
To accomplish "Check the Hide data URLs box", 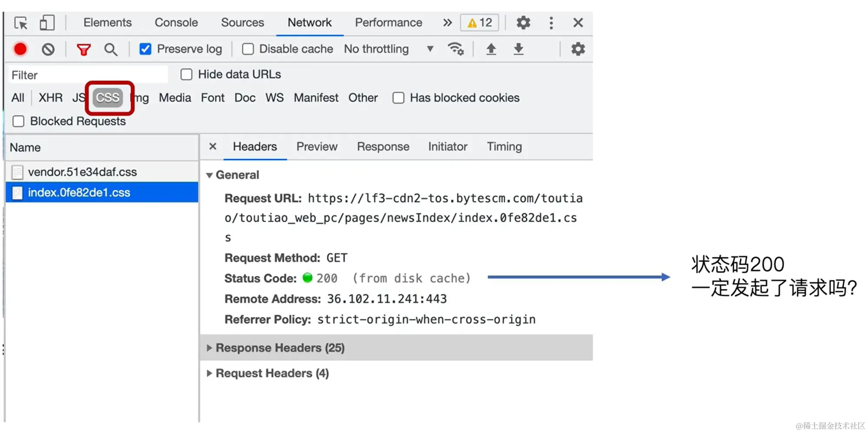I will (x=187, y=75).
